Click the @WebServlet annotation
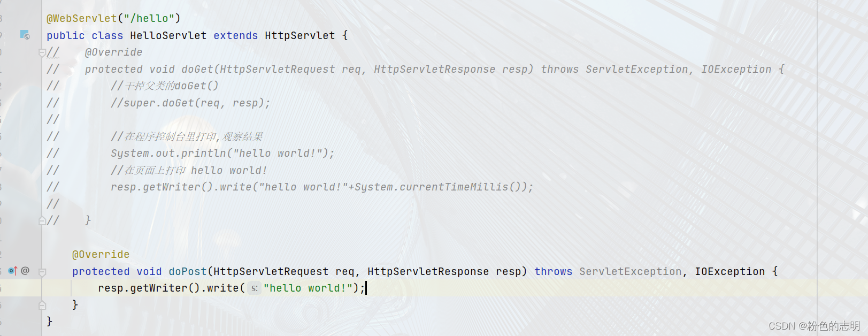 pos(82,18)
